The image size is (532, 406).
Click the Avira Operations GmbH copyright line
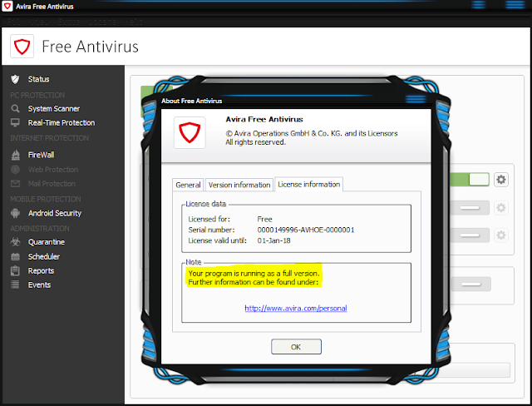[x=312, y=133]
